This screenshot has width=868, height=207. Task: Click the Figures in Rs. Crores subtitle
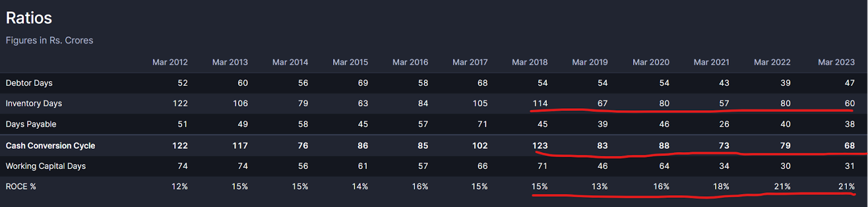tap(49, 40)
